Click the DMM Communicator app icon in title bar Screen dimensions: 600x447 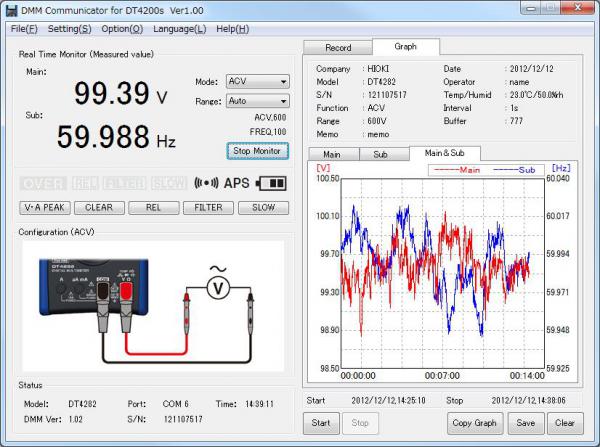pos(11,10)
